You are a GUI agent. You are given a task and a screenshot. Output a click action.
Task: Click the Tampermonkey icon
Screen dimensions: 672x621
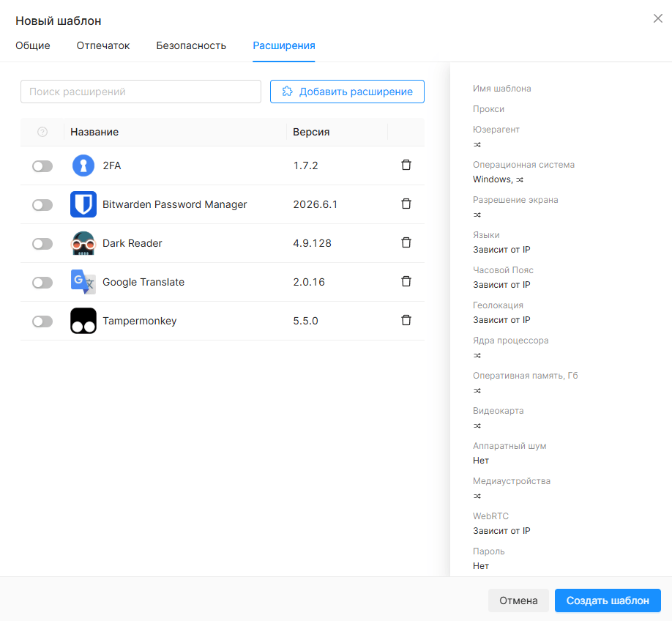click(x=83, y=321)
